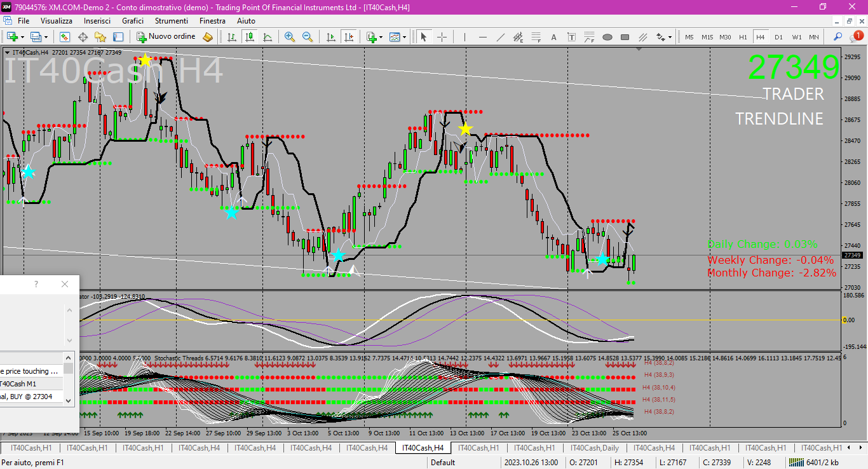The image size is (868, 469).
Task: Switch to bar chart display
Action: click(232, 37)
